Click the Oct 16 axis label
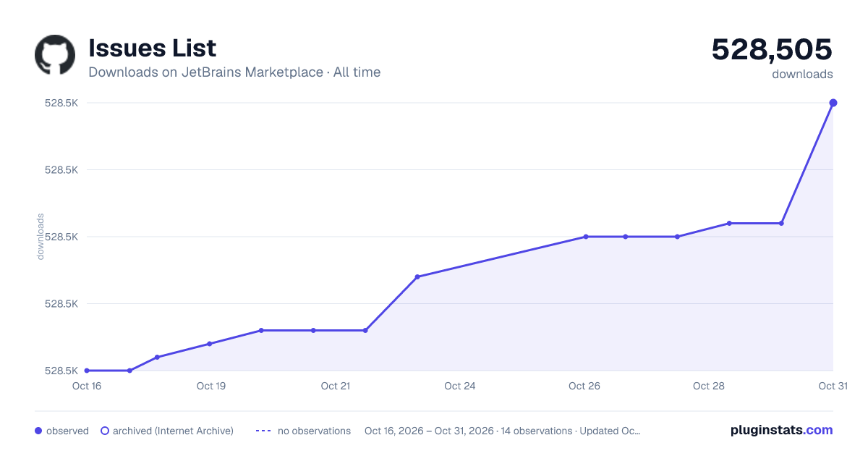Image resolution: width=868 pixels, height=456 pixels. (x=86, y=386)
